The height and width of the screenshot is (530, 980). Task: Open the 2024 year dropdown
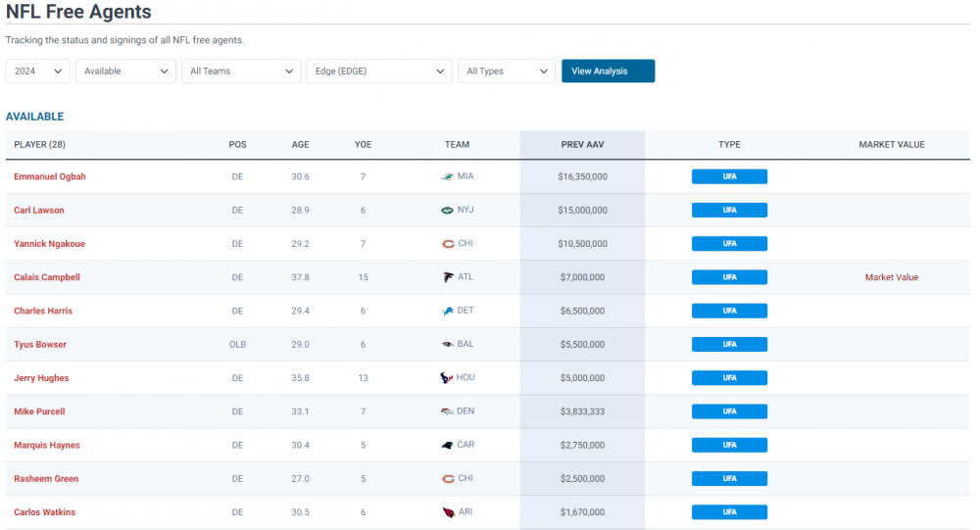point(37,72)
